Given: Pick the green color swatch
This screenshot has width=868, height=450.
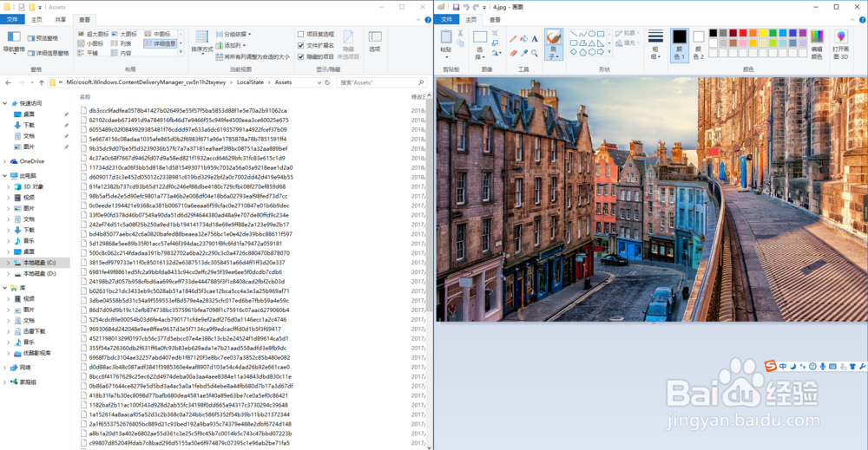Looking at the screenshot, I should (x=773, y=34).
